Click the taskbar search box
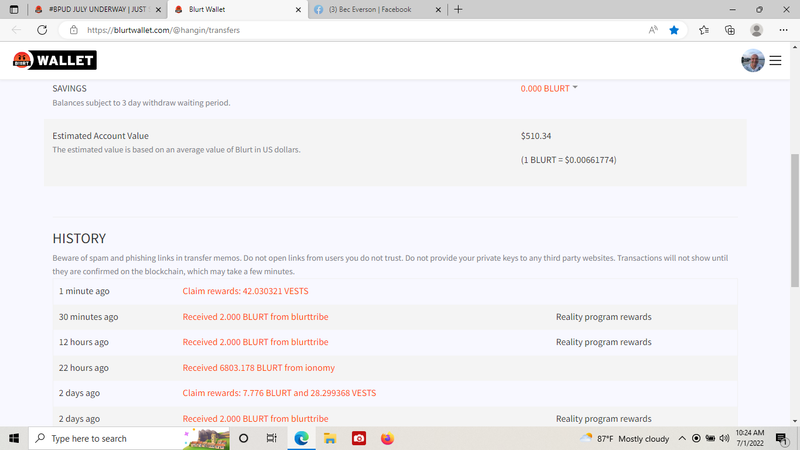This screenshot has height=450, width=800. (130, 438)
